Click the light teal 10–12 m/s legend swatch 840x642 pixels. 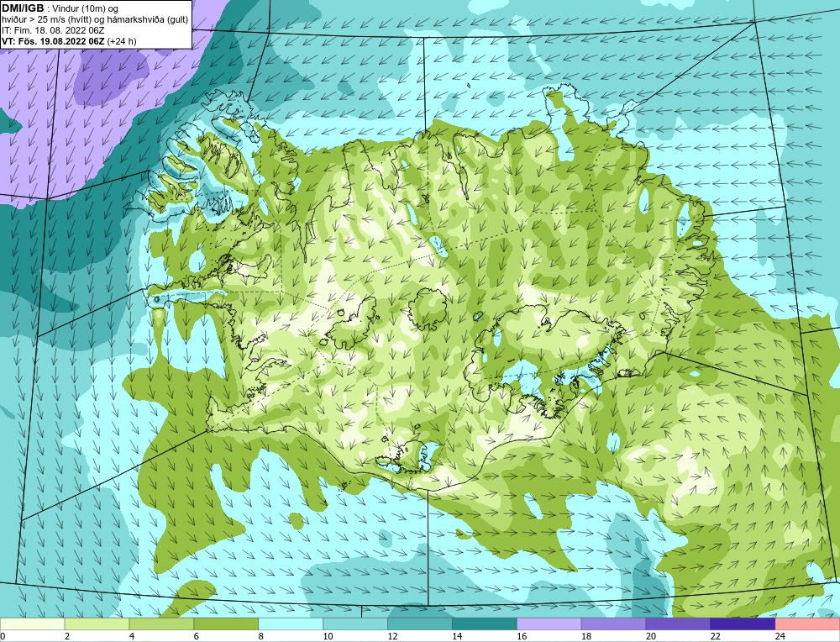coord(355,624)
